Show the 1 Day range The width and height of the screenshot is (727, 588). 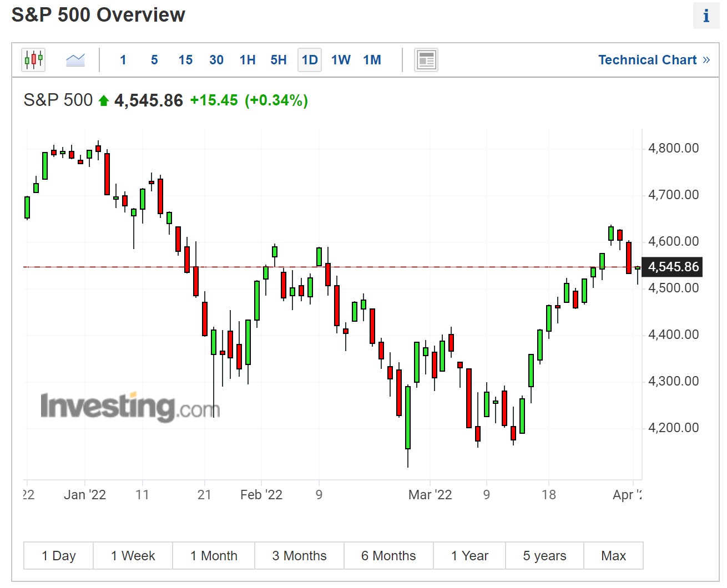coord(59,556)
